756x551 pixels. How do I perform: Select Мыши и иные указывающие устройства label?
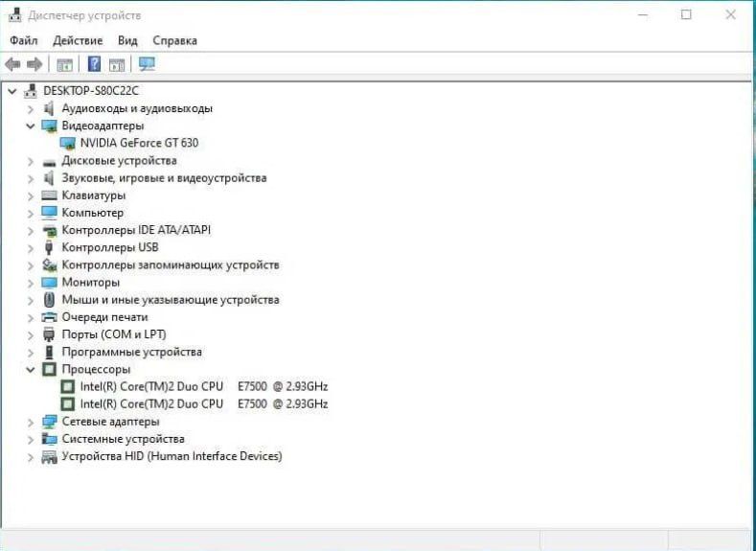click(171, 300)
